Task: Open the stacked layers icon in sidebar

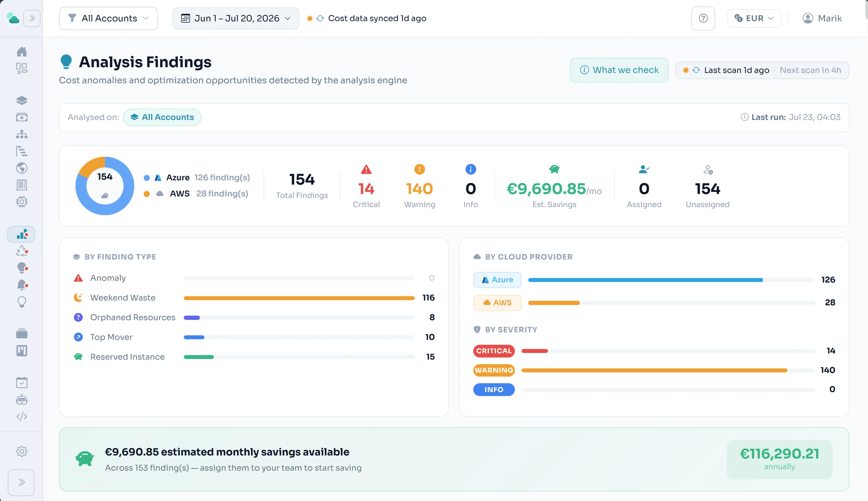Action: tap(21, 100)
